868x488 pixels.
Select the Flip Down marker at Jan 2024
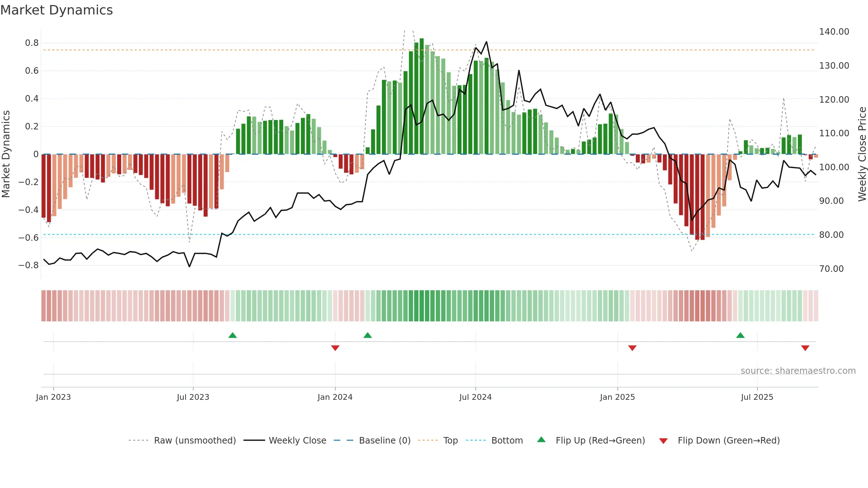point(335,348)
